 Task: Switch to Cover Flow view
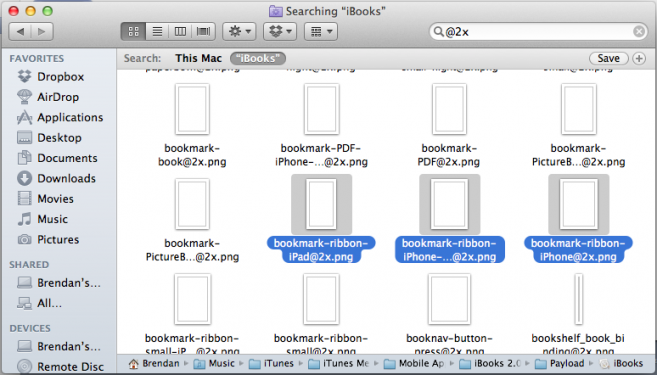pyautogui.click(x=204, y=31)
